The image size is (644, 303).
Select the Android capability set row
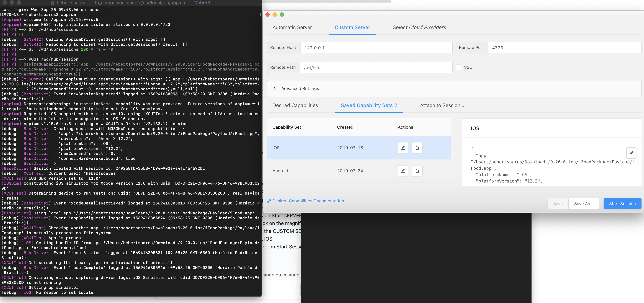359,171
